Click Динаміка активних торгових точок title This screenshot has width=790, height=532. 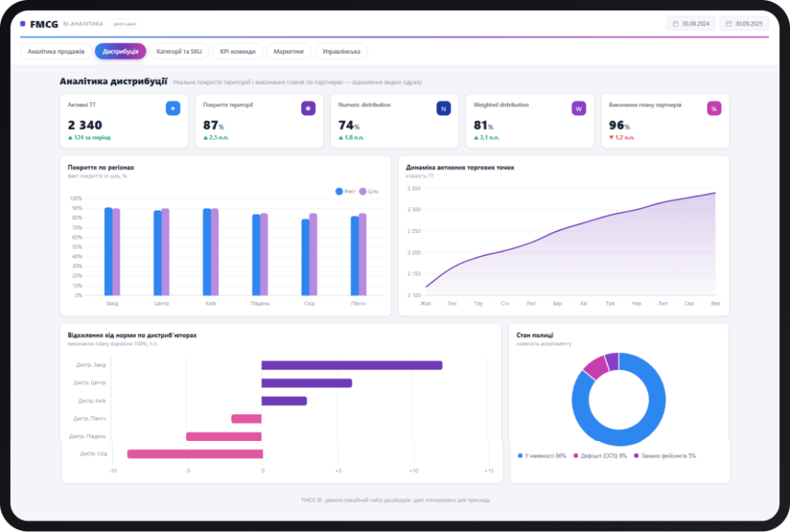click(460, 167)
